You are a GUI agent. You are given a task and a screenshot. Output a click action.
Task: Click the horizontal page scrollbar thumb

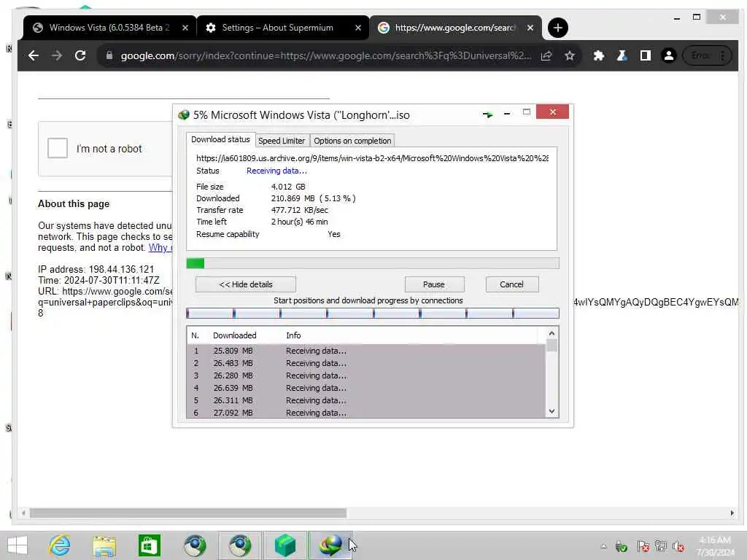(x=188, y=513)
